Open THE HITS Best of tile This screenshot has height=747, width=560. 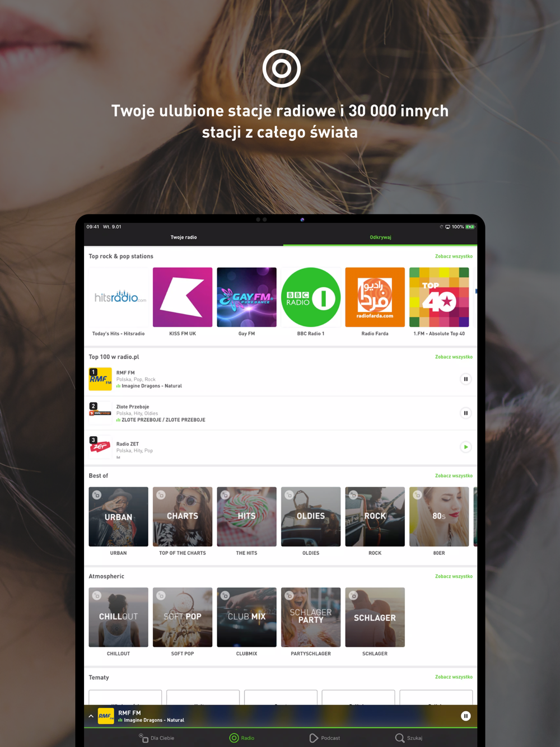[246, 517]
